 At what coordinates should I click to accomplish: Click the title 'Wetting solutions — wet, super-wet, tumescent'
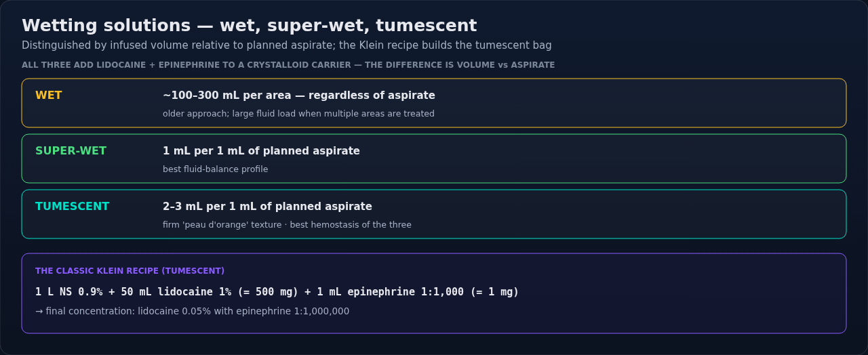[x=249, y=26]
